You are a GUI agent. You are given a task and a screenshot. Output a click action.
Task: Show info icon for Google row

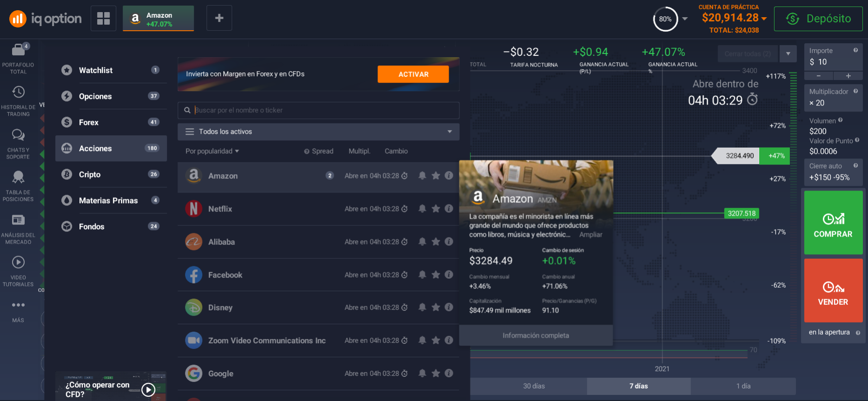tap(449, 373)
